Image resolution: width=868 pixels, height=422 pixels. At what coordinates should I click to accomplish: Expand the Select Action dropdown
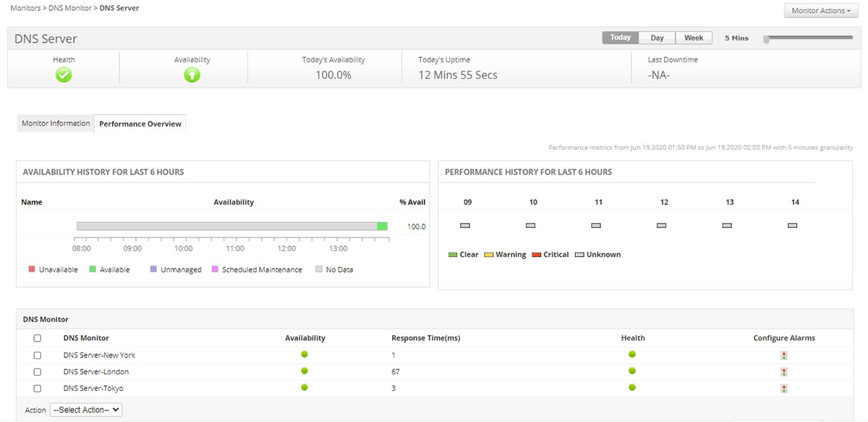[86, 410]
